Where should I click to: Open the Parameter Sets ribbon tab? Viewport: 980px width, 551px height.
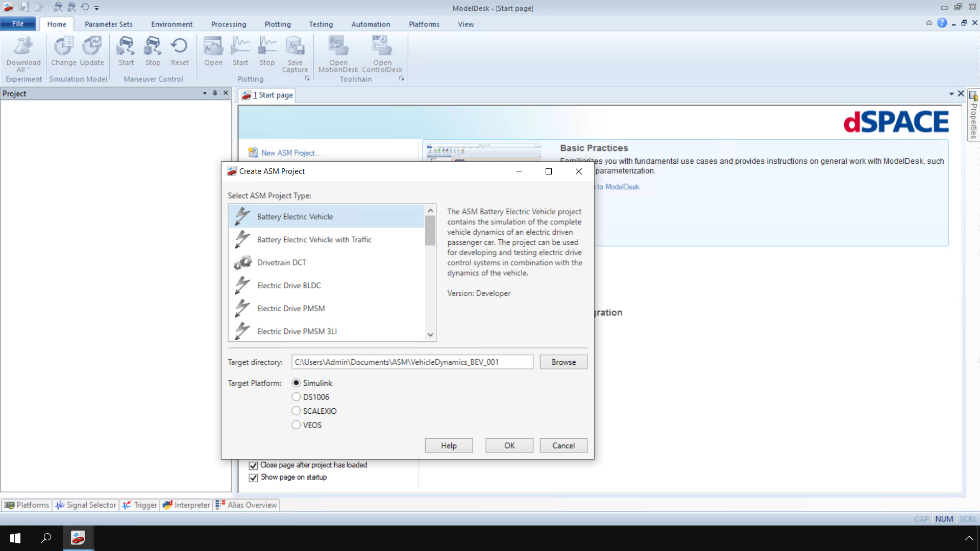coord(108,24)
